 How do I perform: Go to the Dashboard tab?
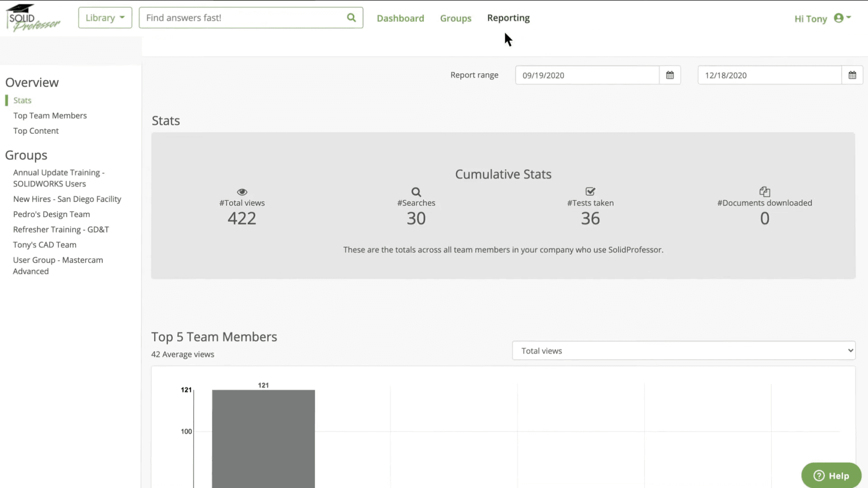[x=400, y=18]
